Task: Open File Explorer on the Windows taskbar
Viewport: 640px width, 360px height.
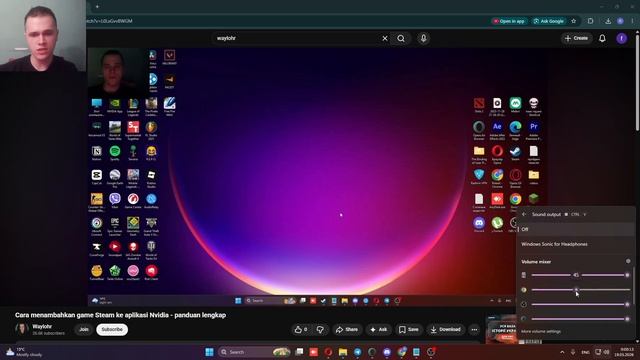Action: click(x=343, y=352)
